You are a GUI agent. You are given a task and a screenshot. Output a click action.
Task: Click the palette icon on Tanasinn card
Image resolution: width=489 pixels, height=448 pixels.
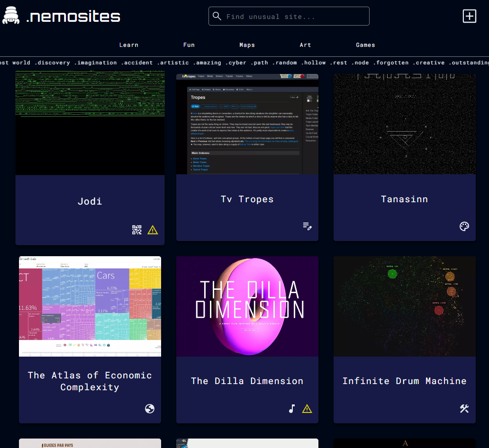464,226
